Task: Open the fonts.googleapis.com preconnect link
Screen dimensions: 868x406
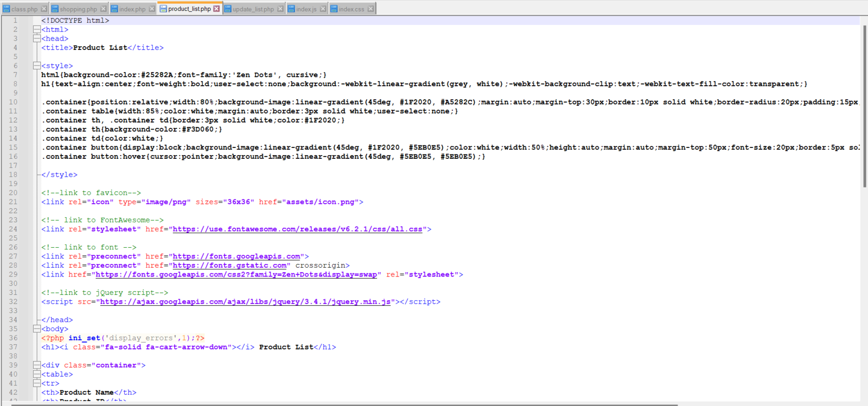Action: click(236, 256)
